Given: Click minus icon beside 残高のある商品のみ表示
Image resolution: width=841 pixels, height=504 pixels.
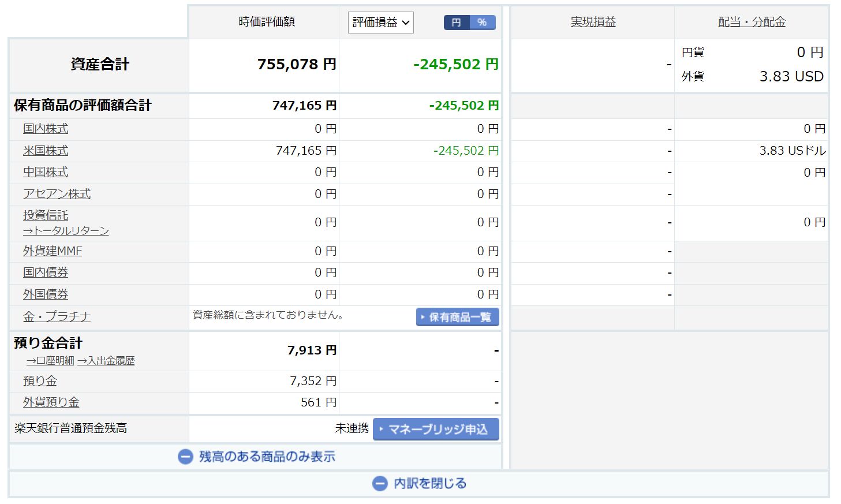Looking at the screenshot, I should coord(185,457).
